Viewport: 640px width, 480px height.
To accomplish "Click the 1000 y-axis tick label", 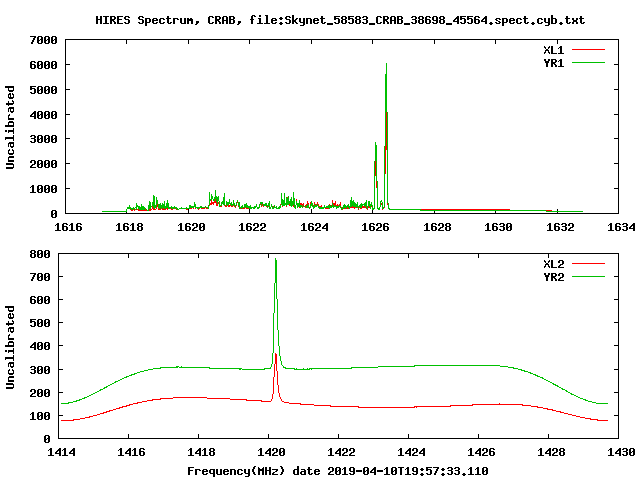I will tap(43, 189).
